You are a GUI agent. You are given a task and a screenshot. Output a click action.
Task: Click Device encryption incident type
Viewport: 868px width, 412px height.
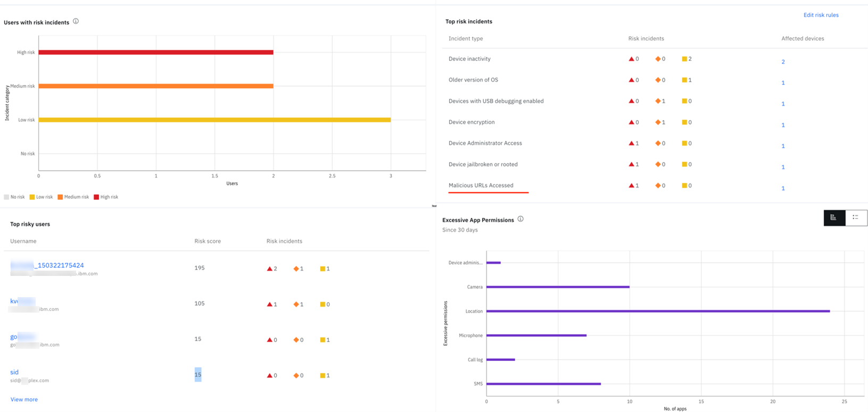472,122
